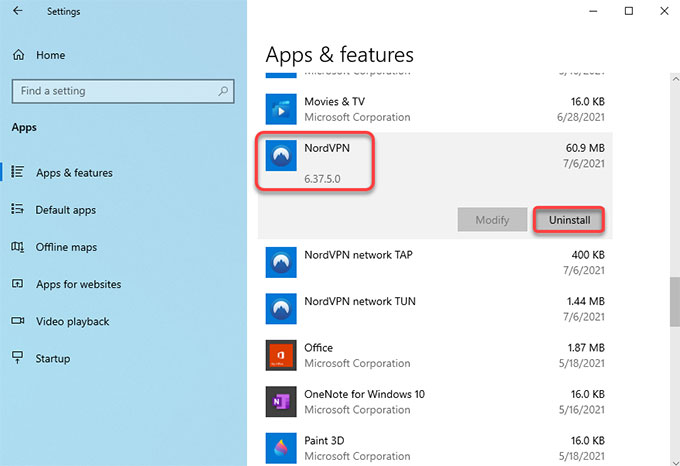Screen dimensions: 680x466
Task: Click the NordVPN app icon
Action: [x=281, y=155]
